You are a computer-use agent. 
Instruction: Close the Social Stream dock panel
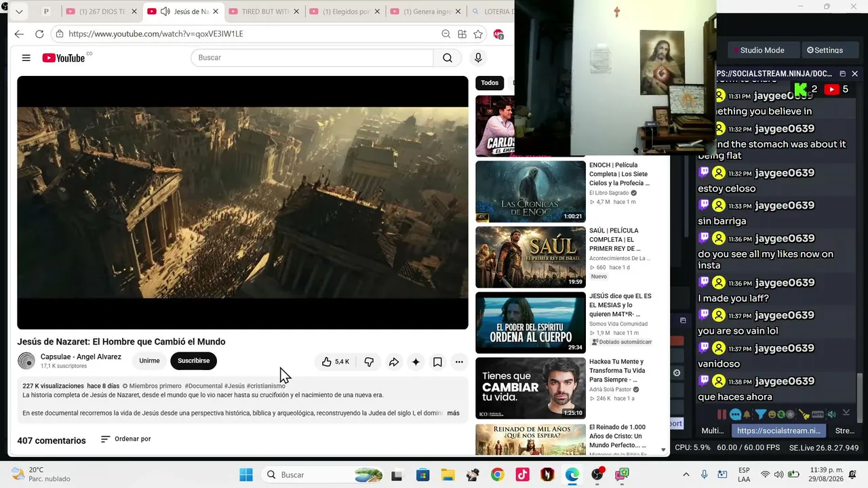[854, 73]
